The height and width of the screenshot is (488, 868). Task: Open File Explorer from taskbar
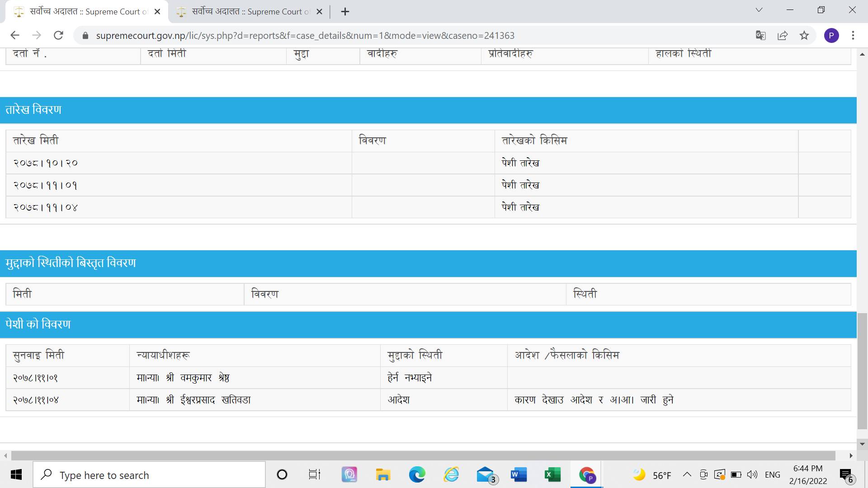coord(383,475)
